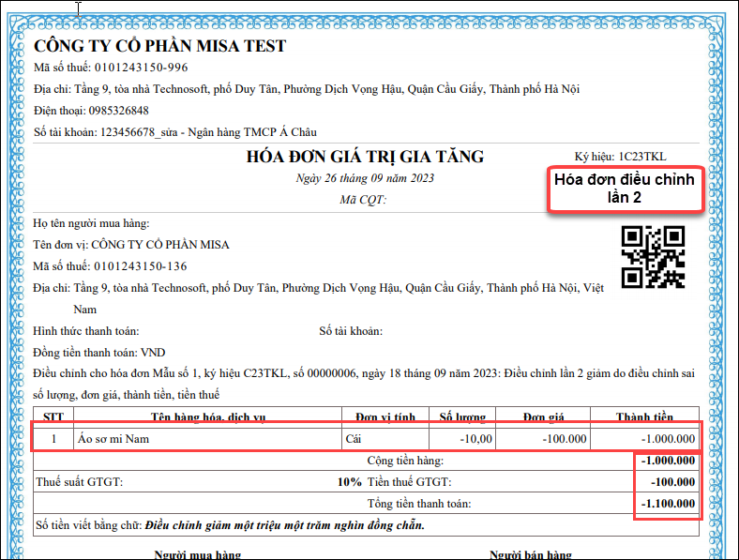Screen dimensions: 739x560
Task: Click the 'Hình thức thanh toán' field
Action: pos(86,331)
